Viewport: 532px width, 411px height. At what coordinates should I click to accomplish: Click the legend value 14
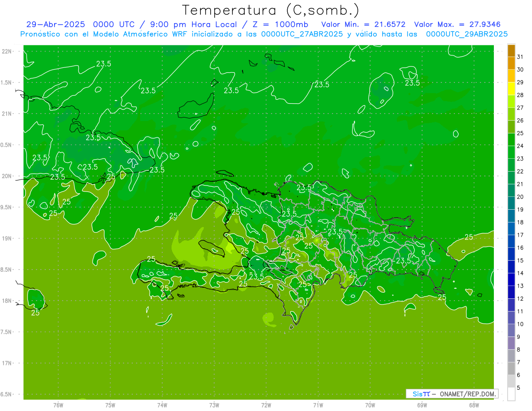[520, 273]
